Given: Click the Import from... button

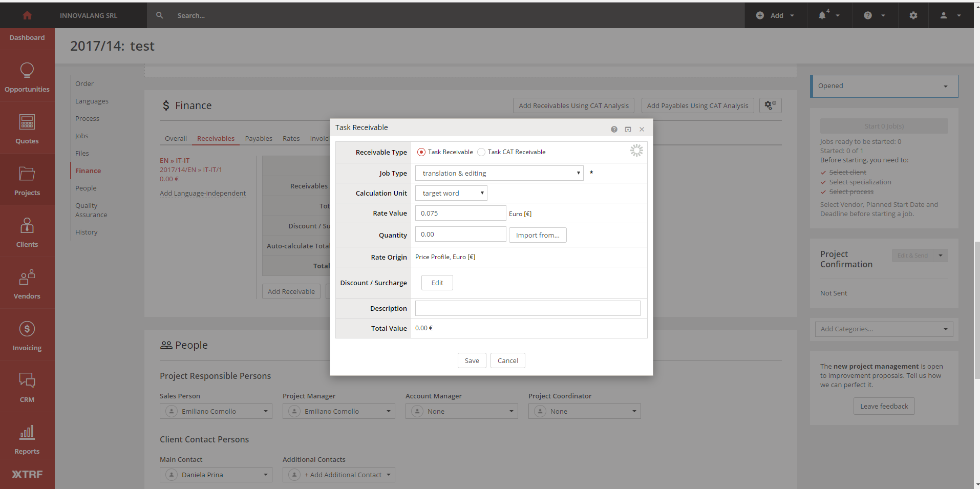Looking at the screenshot, I should point(538,235).
